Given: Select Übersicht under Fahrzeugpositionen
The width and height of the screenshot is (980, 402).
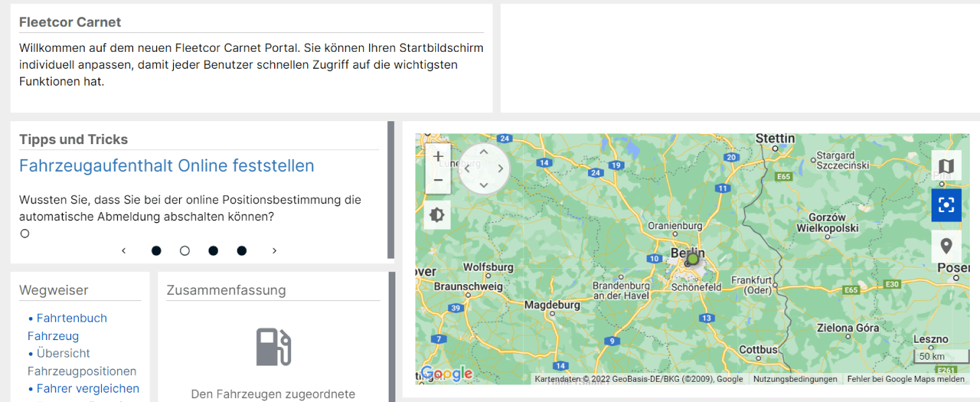Looking at the screenshot, I should click(65, 353).
